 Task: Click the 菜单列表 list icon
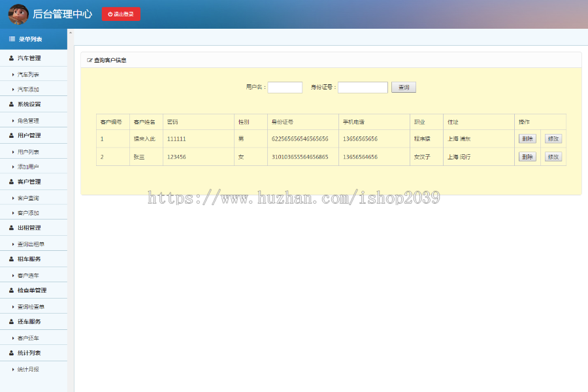click(12, 39)
